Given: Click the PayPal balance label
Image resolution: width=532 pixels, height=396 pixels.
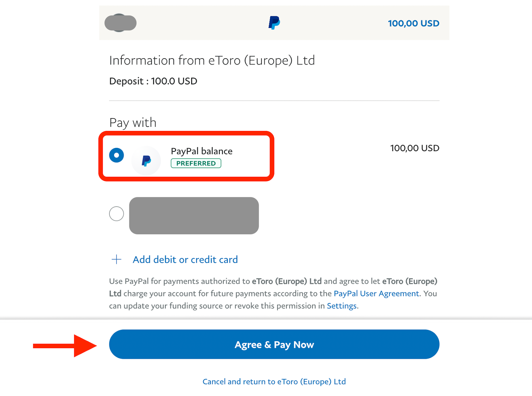Looking at the screenshot, I should [201, 151].
